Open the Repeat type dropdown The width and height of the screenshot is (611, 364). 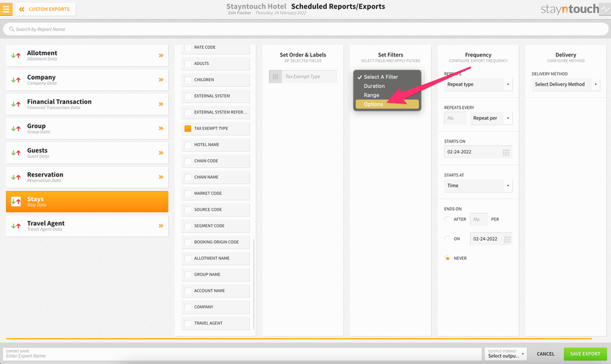point(478,84)
